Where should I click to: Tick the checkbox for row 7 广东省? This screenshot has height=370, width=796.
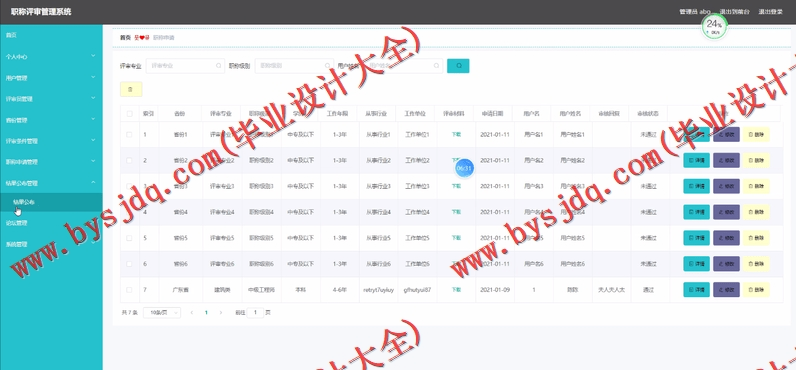click(129, 290)
